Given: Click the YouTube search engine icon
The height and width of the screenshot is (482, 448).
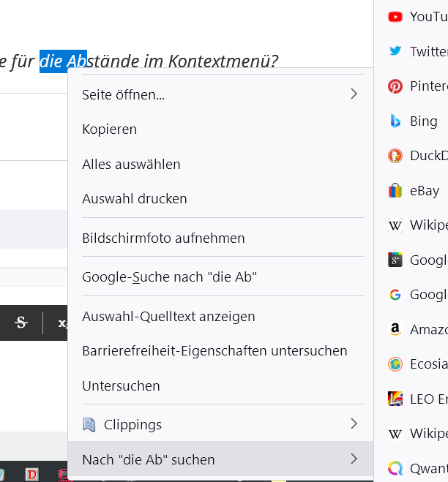Looking at the screenshot, I should (395, 16).
